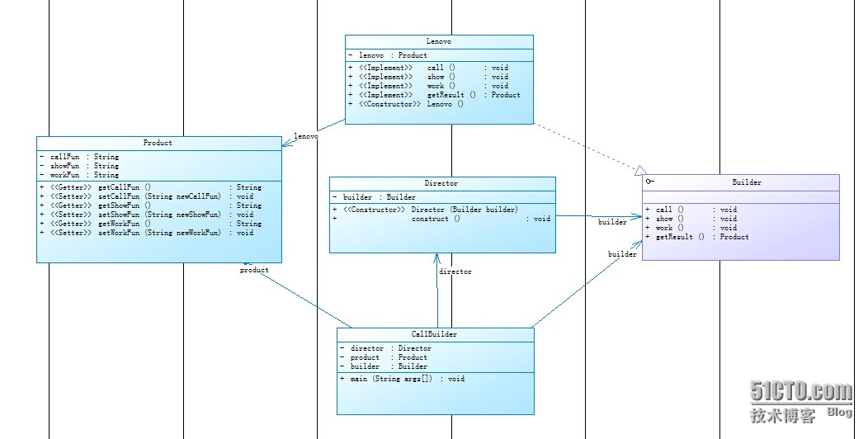
Task: Select the setWorkFun setter method
Action: tap(147, 233)
